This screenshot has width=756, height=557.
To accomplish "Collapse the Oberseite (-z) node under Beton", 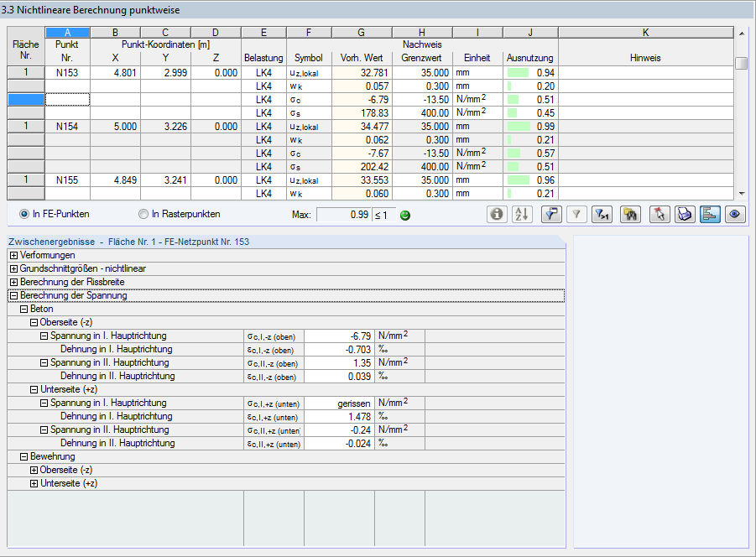I will tap(34, 323).
